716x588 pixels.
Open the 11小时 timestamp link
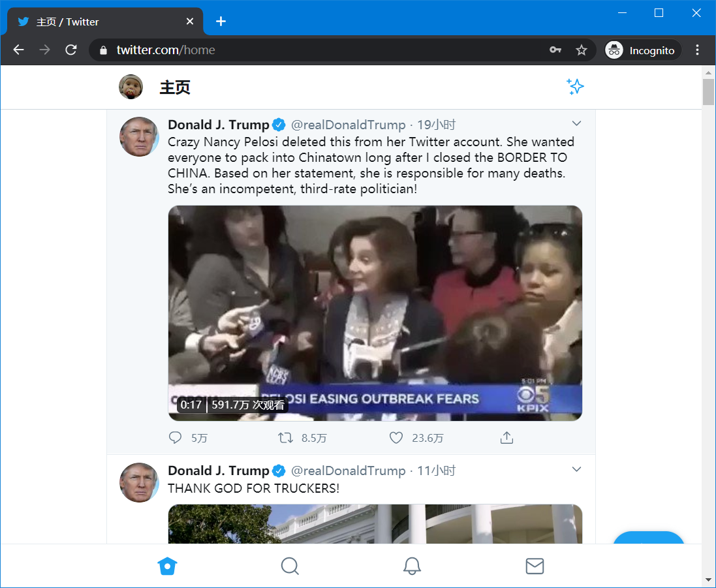tap(437, 471)
